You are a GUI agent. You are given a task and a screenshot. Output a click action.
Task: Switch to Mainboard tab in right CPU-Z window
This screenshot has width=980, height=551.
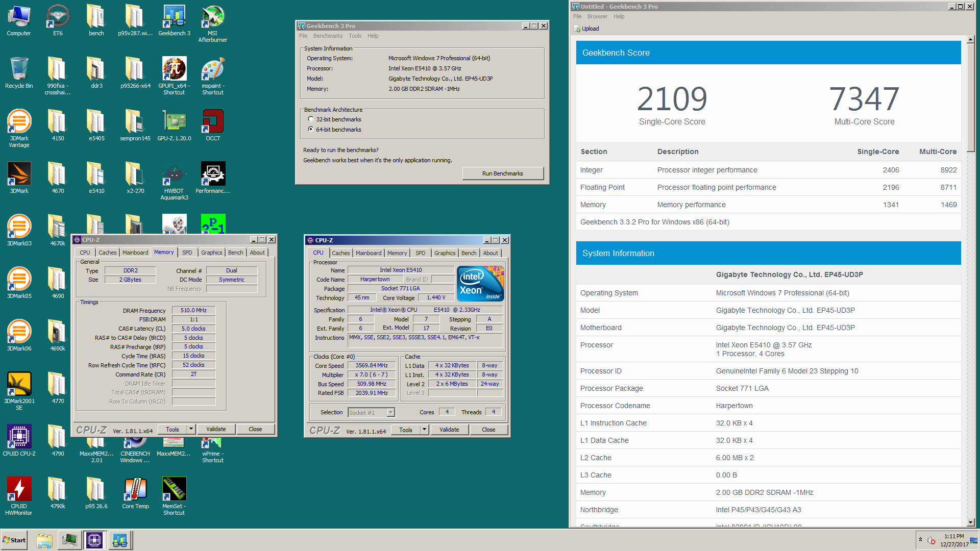[369, 253]
